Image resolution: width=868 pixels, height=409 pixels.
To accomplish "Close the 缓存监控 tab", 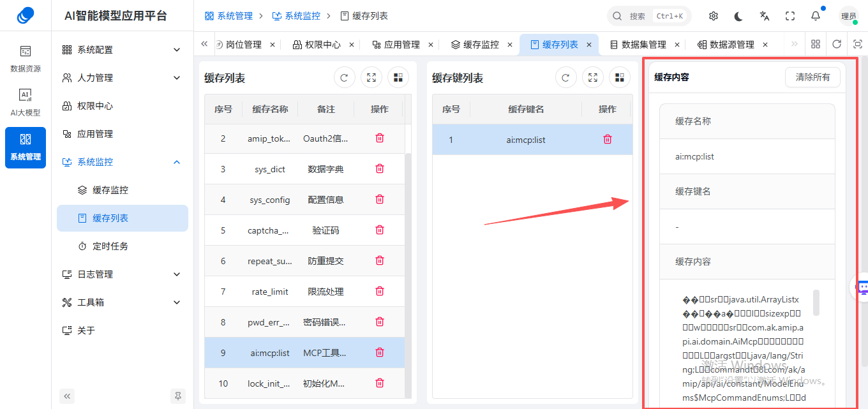I will pos(510,45).
